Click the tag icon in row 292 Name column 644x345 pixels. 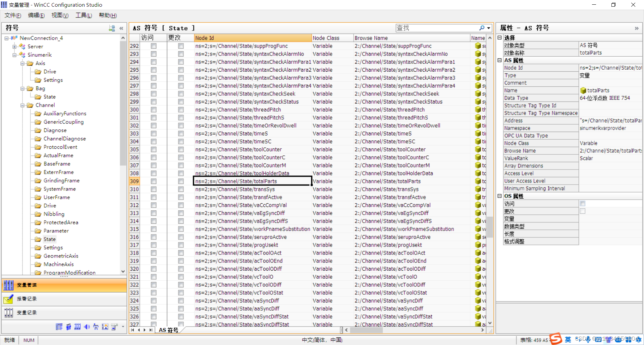[x=478, y=46]
